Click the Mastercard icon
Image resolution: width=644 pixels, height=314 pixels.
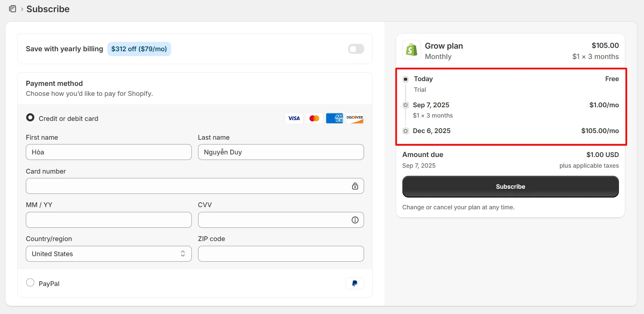[314, 118]
